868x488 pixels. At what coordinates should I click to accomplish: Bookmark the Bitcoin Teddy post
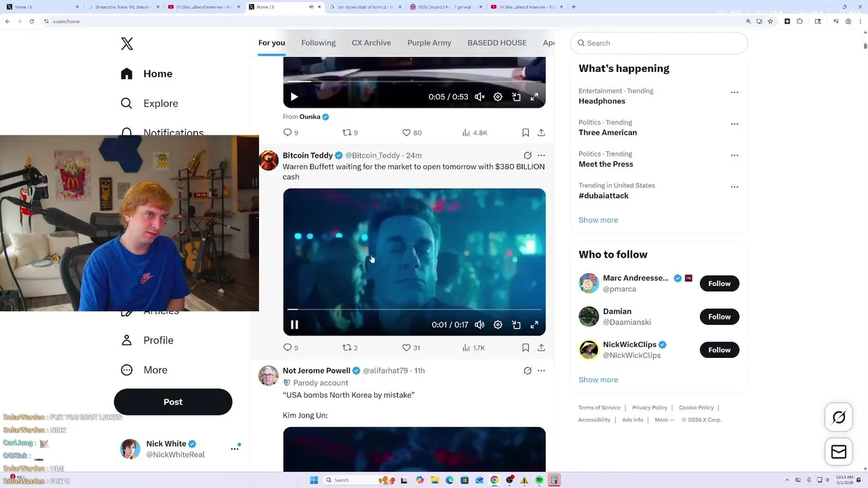[x=526, y=348]
